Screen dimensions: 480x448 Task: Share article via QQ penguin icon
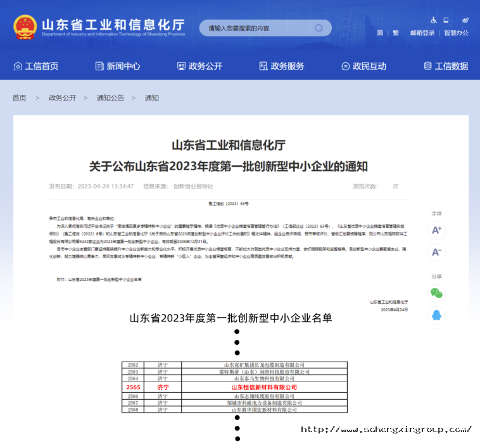click(436, 315)
